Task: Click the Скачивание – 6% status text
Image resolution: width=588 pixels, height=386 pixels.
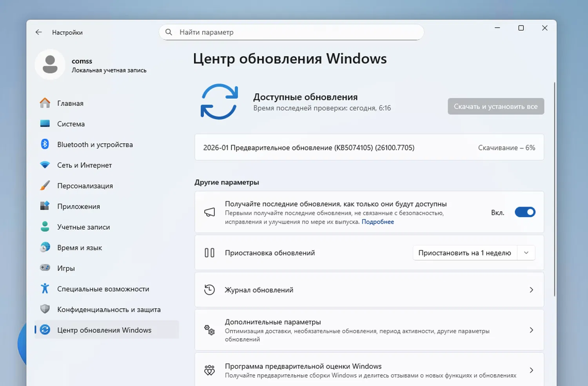Action: [506, 148]
